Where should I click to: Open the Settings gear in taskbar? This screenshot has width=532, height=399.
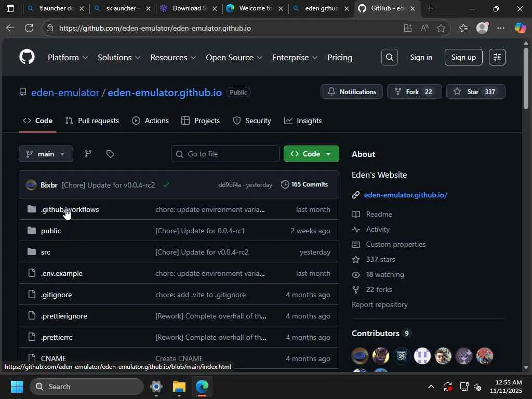156,387
